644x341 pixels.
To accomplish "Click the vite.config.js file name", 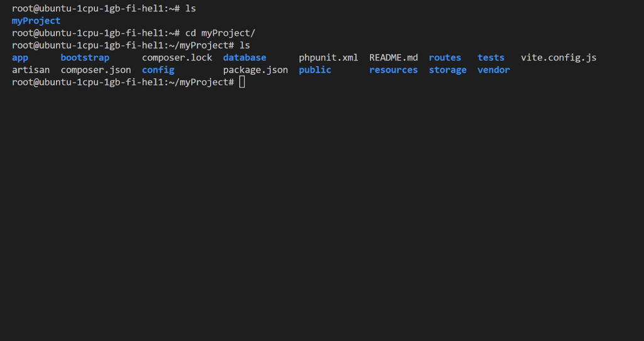I will point(558,58).
